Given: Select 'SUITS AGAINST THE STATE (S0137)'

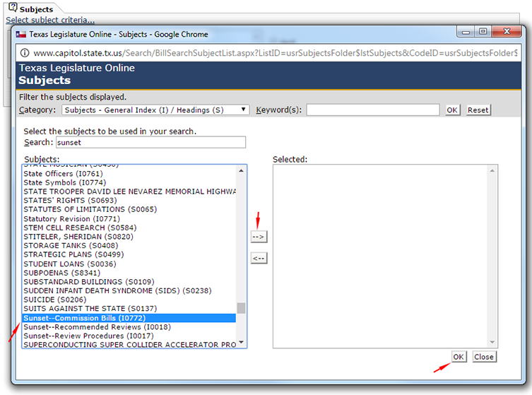Looking at the screenshot, I should pyautogui.click(x=129, y=309).
